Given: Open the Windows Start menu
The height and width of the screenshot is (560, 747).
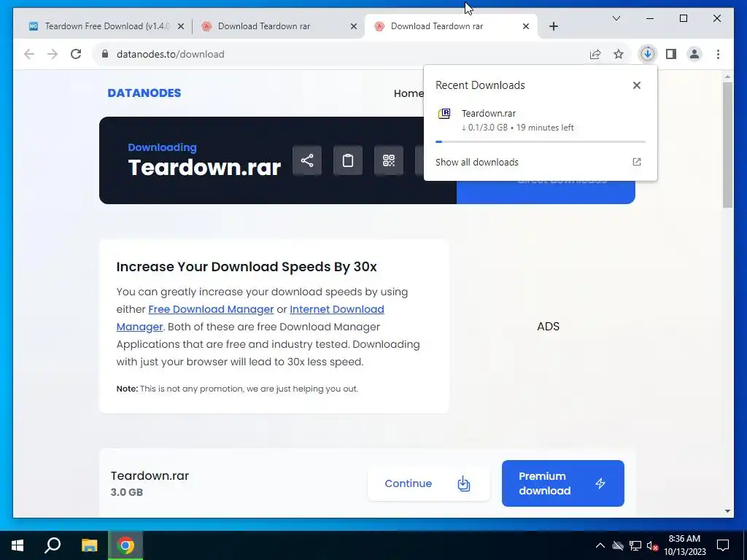Looking at the screenshot, I should click(18, 545).
